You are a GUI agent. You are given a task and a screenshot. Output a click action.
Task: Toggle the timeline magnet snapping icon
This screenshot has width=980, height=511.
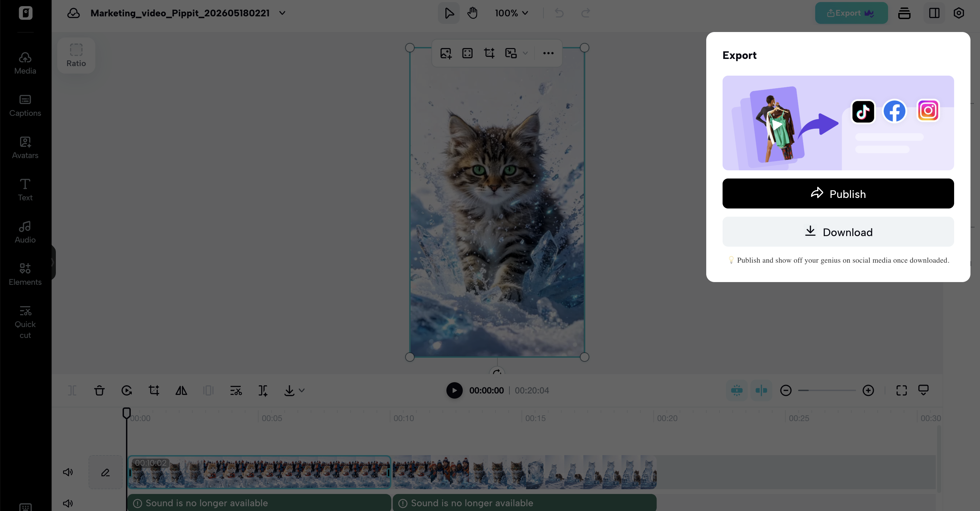pos(737,390)
